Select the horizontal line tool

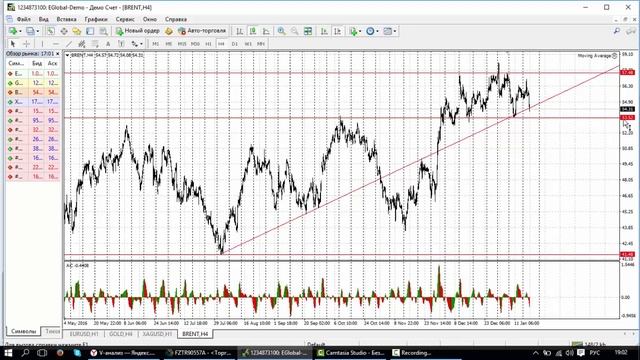pos(56,44)
